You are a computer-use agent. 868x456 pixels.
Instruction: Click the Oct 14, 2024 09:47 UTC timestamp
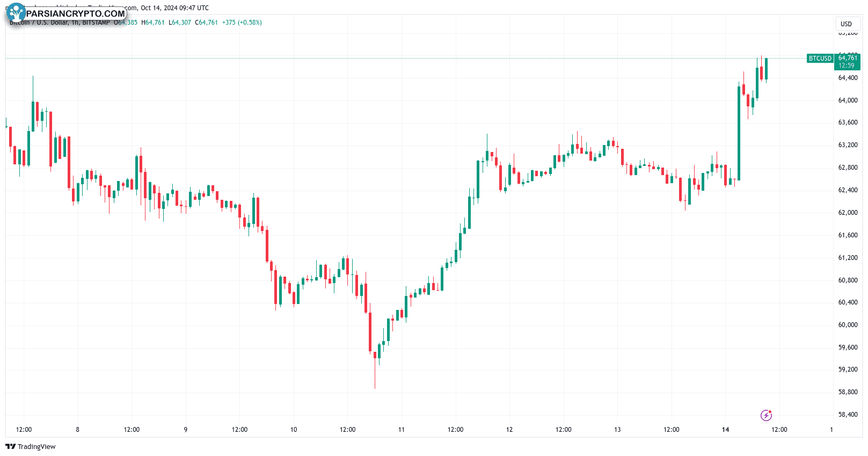click(x=174, y=8)
